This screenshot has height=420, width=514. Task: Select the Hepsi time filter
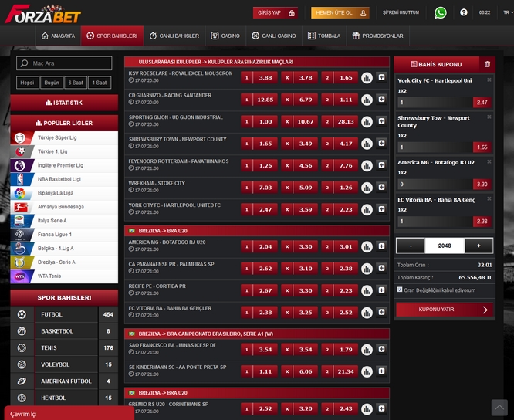pyautogui.click(x=27, y=83)
